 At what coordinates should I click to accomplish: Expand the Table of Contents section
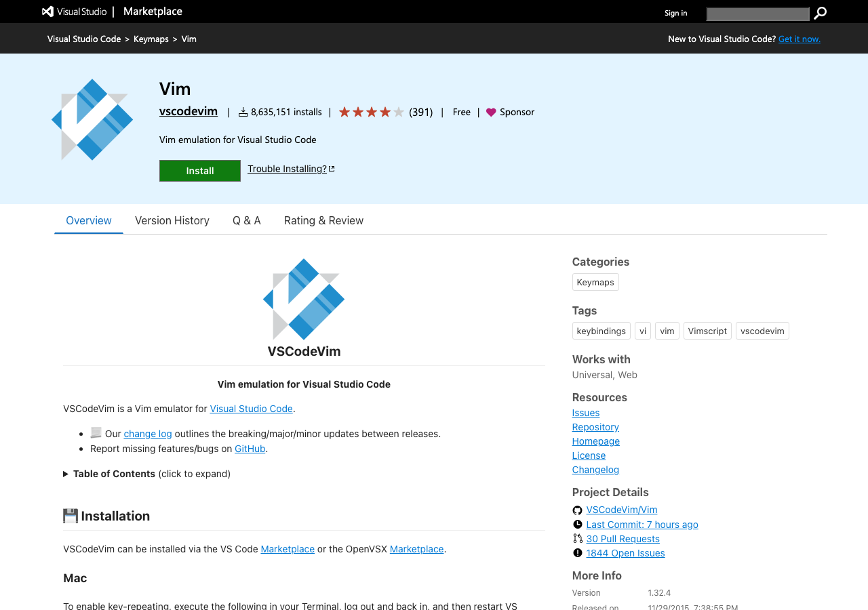tap(114, 474)
